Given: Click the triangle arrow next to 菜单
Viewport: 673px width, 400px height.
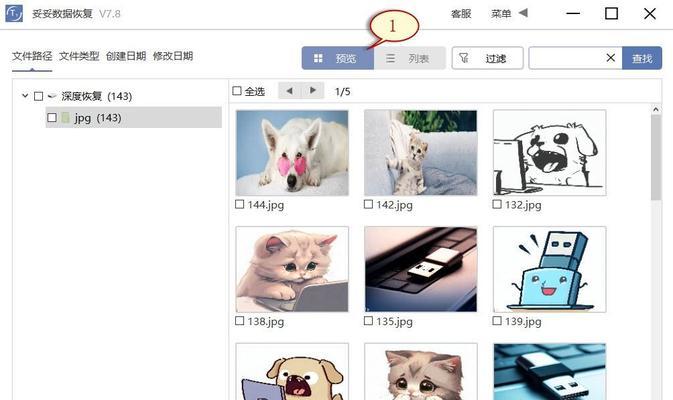Looking at the screenshot, I should pyautogui.click(x=523, y=13).
